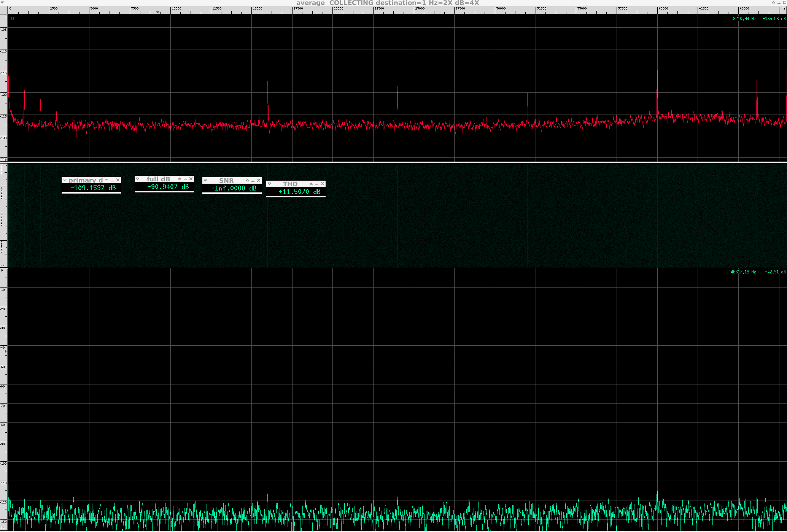
Task: Open the THD meter dropdown arrow
Action: pos(269,184)
